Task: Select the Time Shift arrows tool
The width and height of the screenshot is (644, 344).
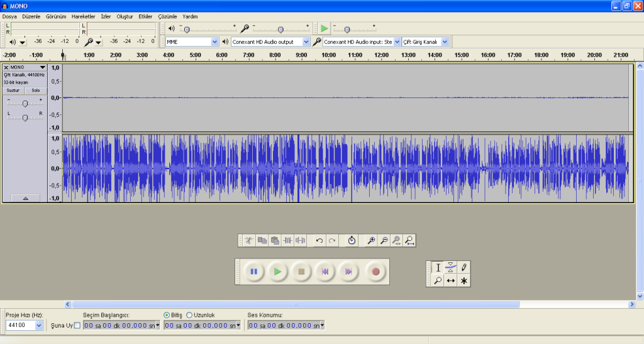Action: coord(450,280)
